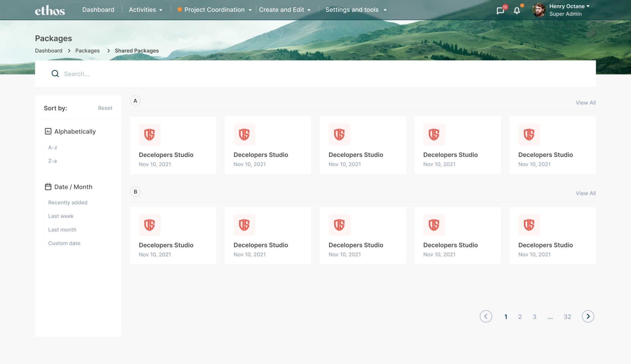Select the Recently added filter
631x364 pixels.
(x=68, y=203)
